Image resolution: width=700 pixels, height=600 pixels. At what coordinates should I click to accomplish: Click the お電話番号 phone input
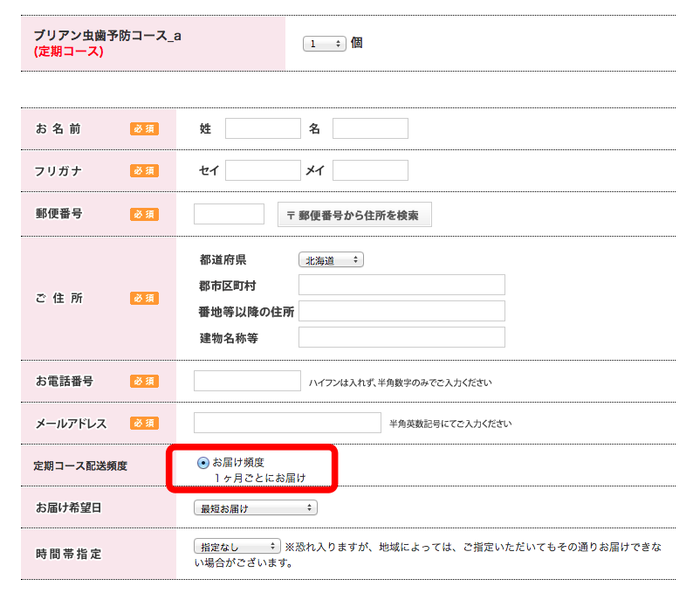point(247,381)
